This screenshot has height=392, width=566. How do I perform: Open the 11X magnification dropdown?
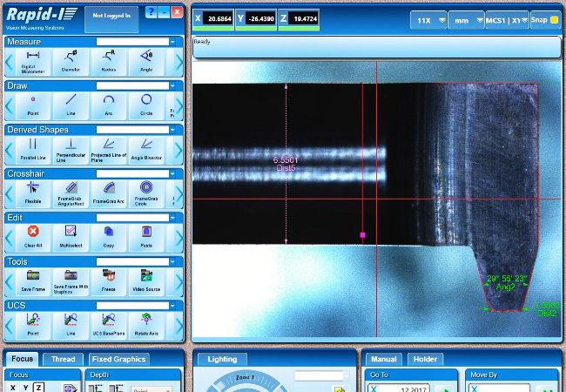click(428, 19)
